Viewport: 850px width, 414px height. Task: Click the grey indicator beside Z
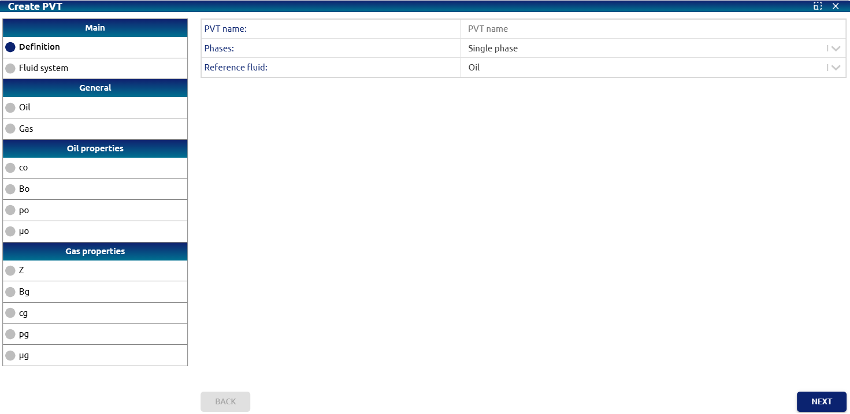[x=10, y=271]
